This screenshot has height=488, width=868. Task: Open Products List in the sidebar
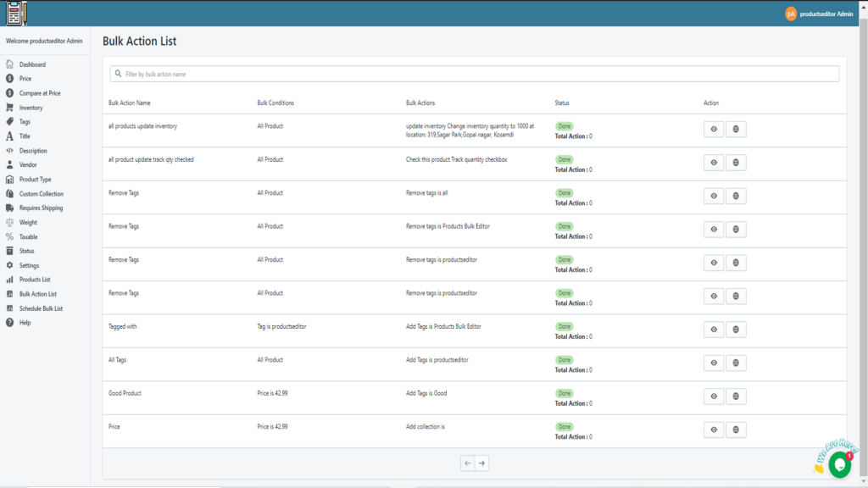[x=35, y=280]
